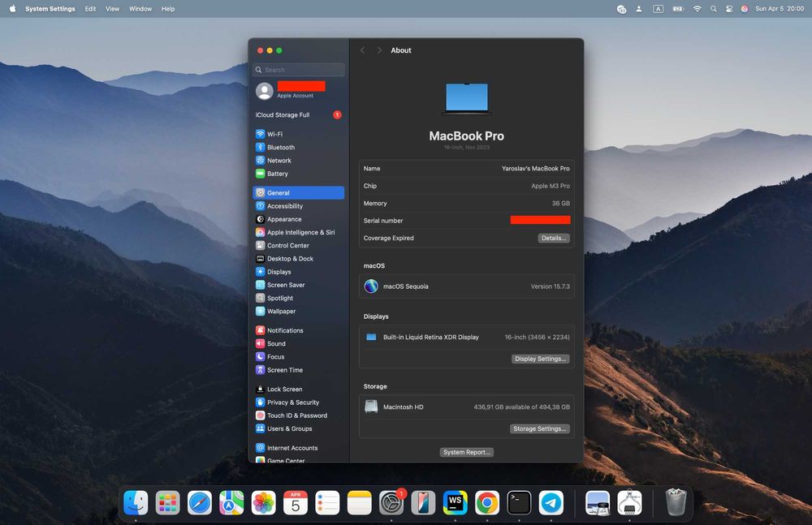Launch Finder from the Dock

point(136,503)
